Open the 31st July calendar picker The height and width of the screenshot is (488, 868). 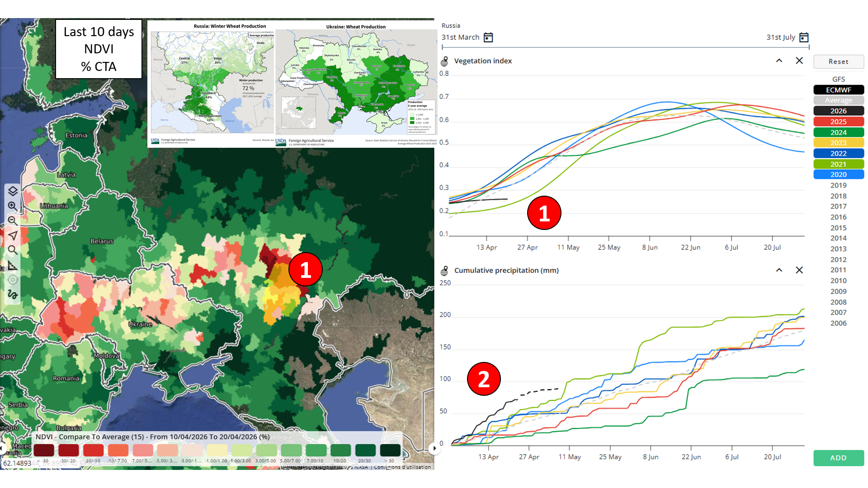click(x=804, y=38)
